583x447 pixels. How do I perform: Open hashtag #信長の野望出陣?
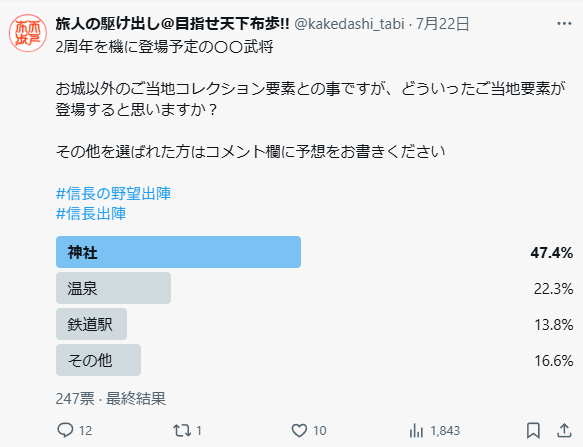click(113, 194)
